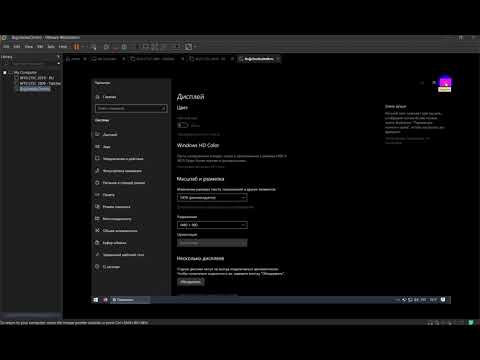Open the display orientation dropdown
The image size is (480, 360).
click(212, 243)
